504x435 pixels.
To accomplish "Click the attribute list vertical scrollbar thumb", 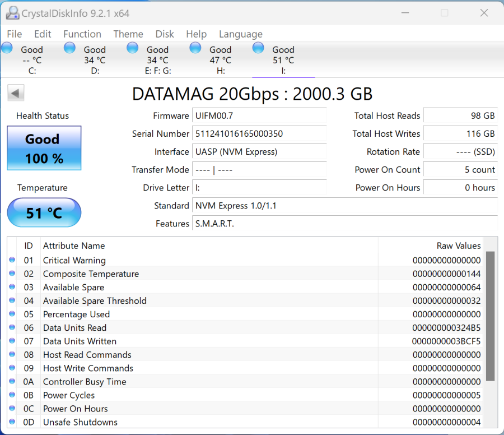I will (490, 316).
